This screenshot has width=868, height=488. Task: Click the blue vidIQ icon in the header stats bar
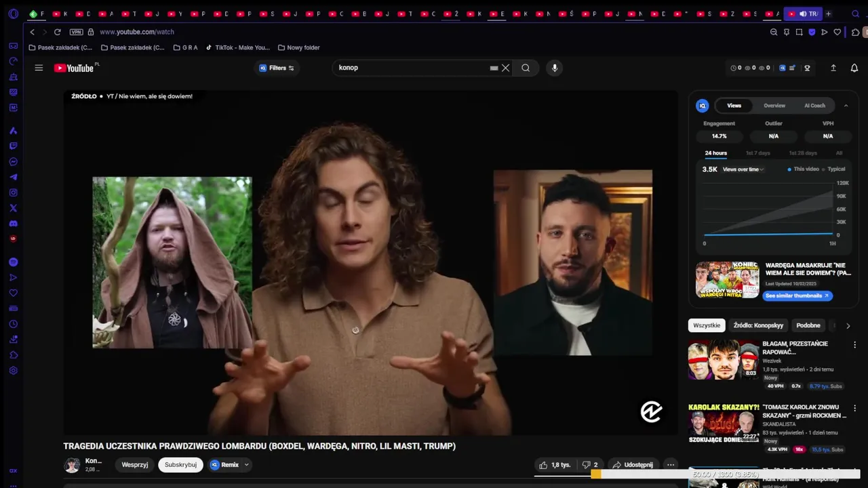782,68
